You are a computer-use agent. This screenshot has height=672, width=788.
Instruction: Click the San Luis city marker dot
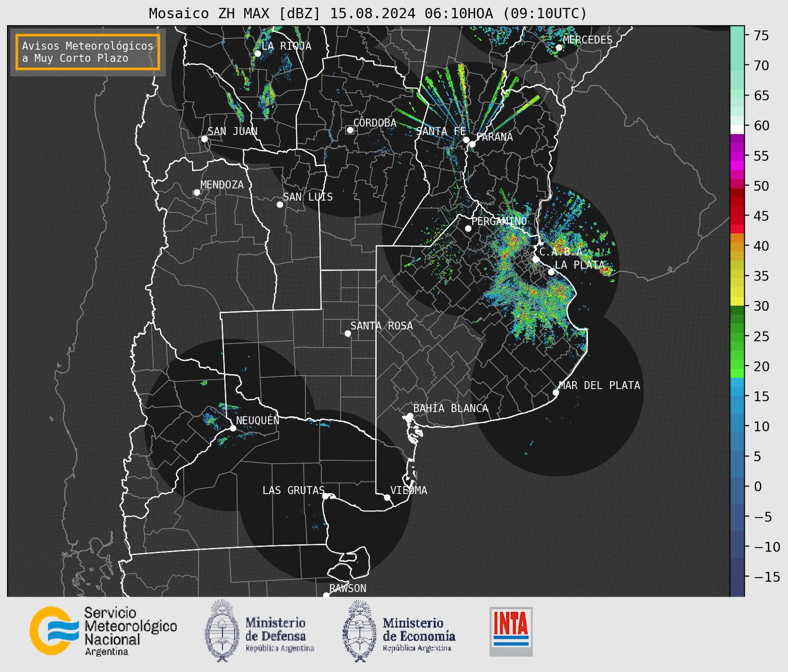280,205
